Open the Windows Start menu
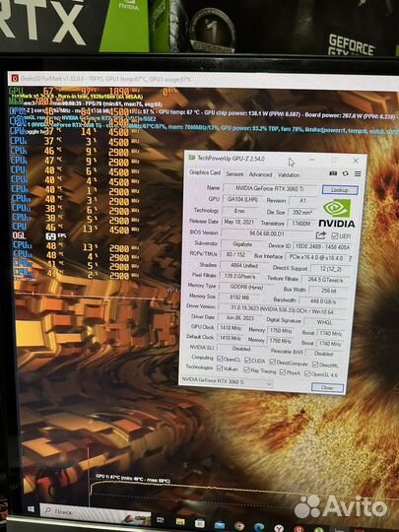This screenshot has height=532, width=399. tap(31, 509)
